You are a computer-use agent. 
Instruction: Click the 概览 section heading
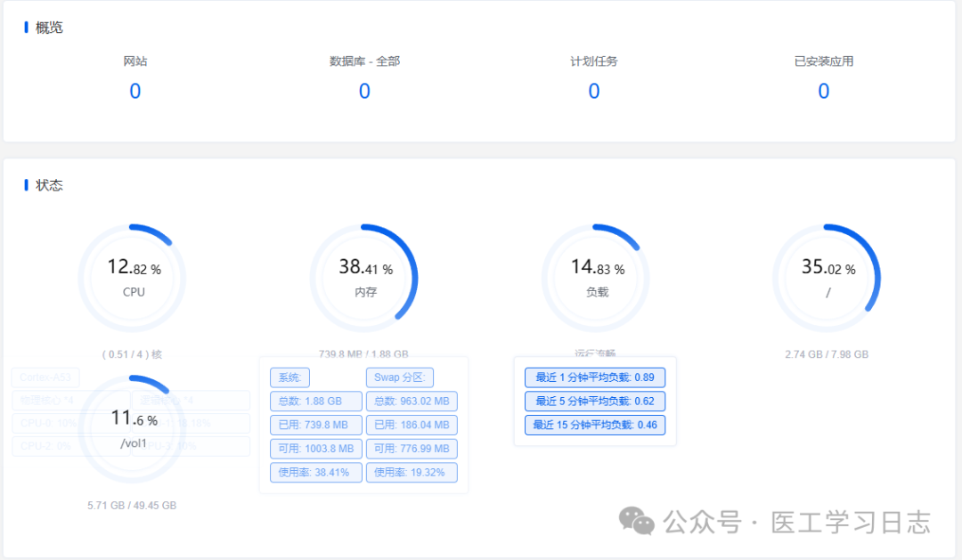49,28
